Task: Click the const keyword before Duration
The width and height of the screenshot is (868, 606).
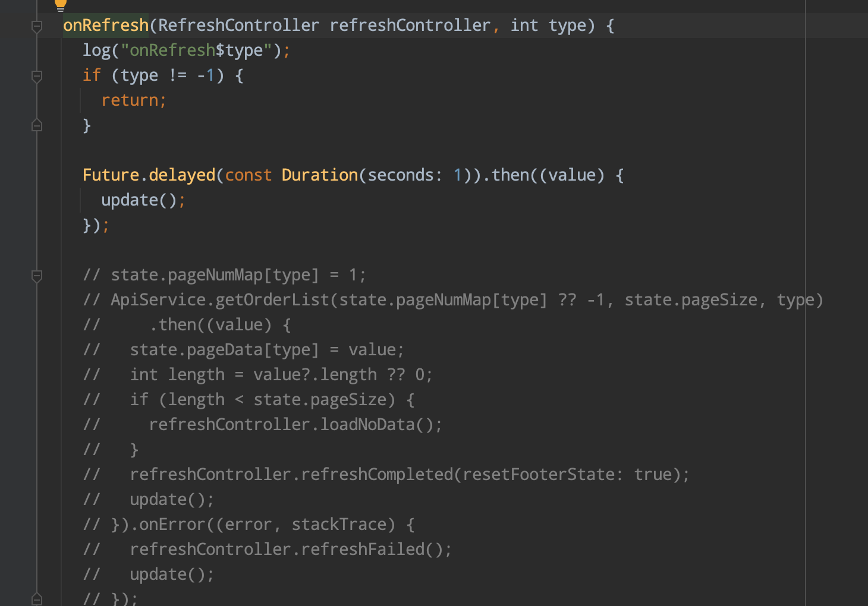Action: [248, 174]
